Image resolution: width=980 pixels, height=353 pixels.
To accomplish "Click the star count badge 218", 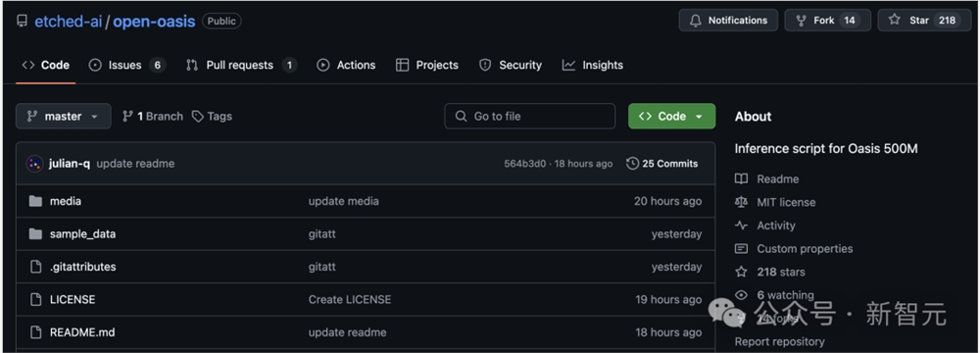I will tap(947, 20).
